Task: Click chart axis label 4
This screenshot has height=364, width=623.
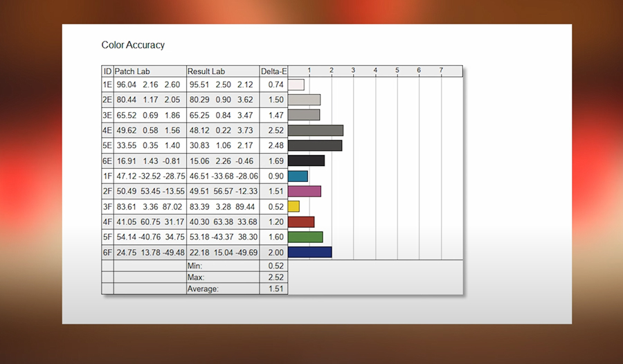Action: (375, 70)
